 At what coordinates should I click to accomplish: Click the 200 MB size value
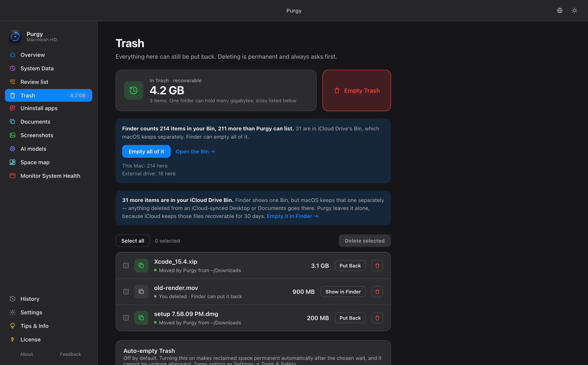click(318, 318)
